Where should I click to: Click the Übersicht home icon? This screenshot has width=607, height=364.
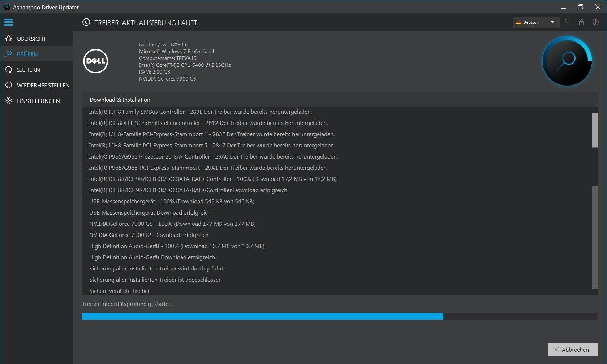click(9, 39)
